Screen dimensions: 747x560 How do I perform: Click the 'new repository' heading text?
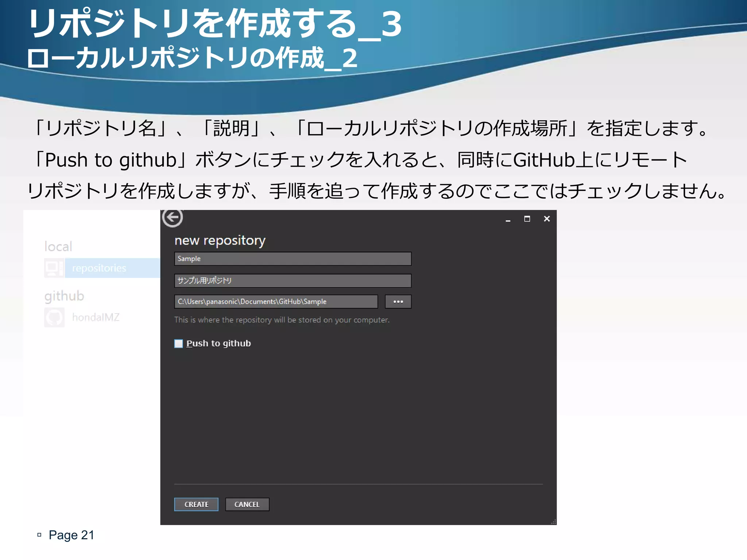click(220, 241)
